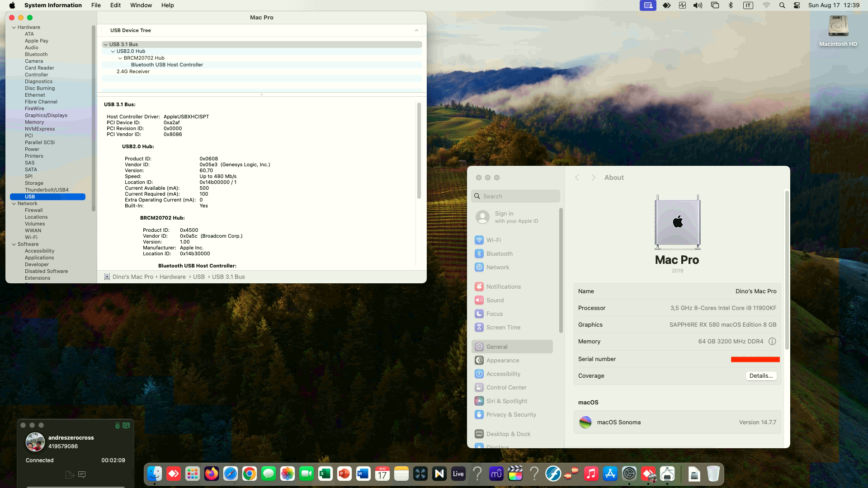Click the Coverage Details... button
The image size is (868, 488).
coord(761,376)
